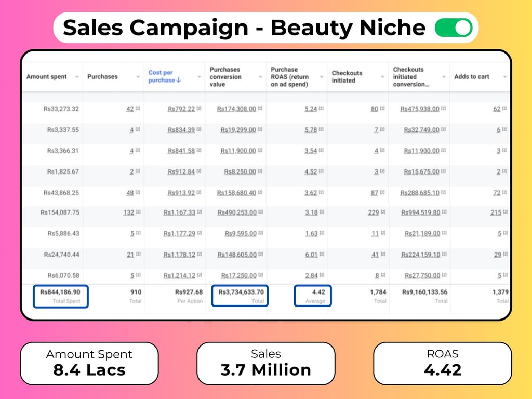Click the sort descending arrow icon

179,81
